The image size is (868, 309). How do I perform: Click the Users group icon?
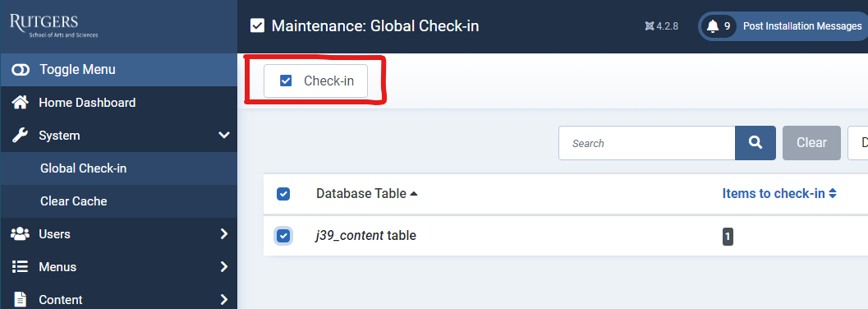pos(20,233)
